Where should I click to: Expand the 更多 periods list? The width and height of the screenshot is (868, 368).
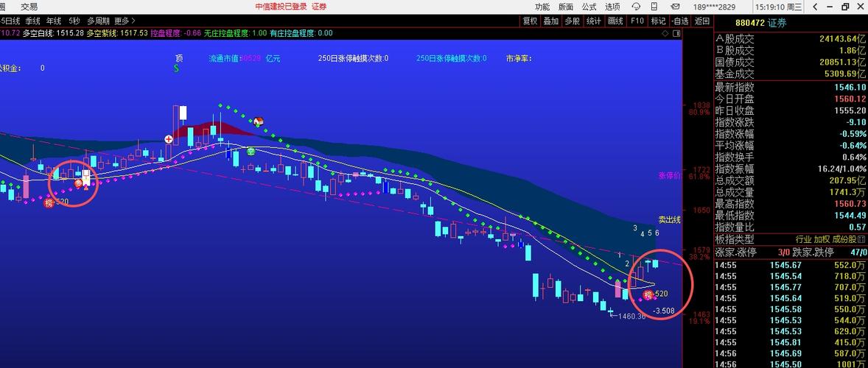click(125, 21)
